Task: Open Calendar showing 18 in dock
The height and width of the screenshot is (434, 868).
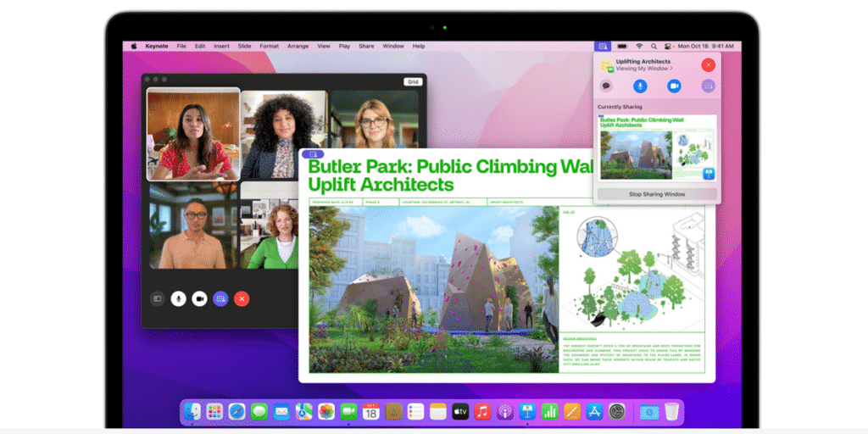Action: click(371, 411)
